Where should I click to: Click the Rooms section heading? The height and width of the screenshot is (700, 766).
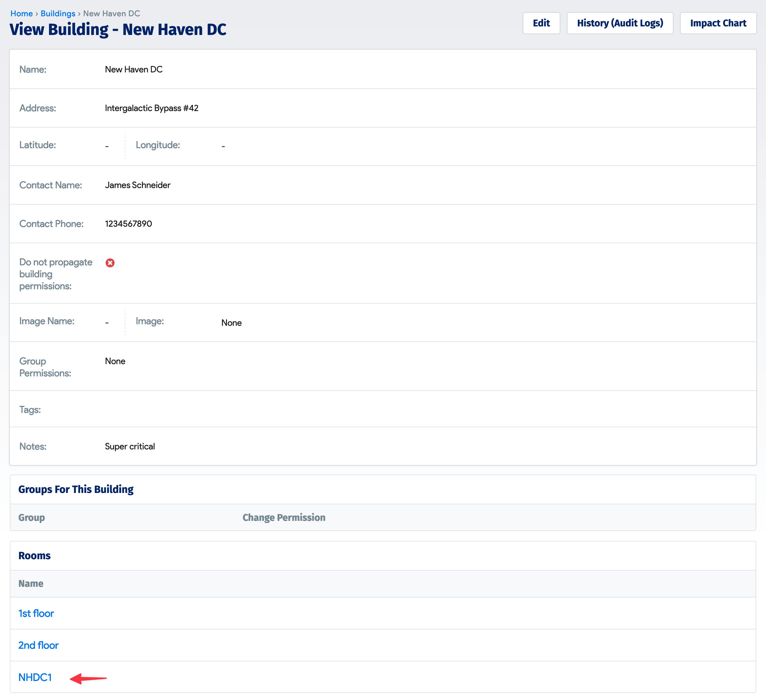[34, 555]
